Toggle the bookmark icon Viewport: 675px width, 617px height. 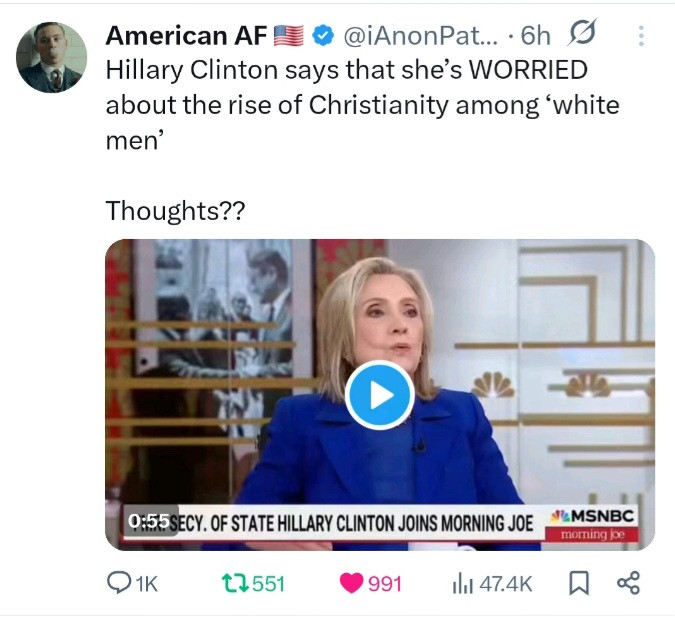(x=579, y=583)
